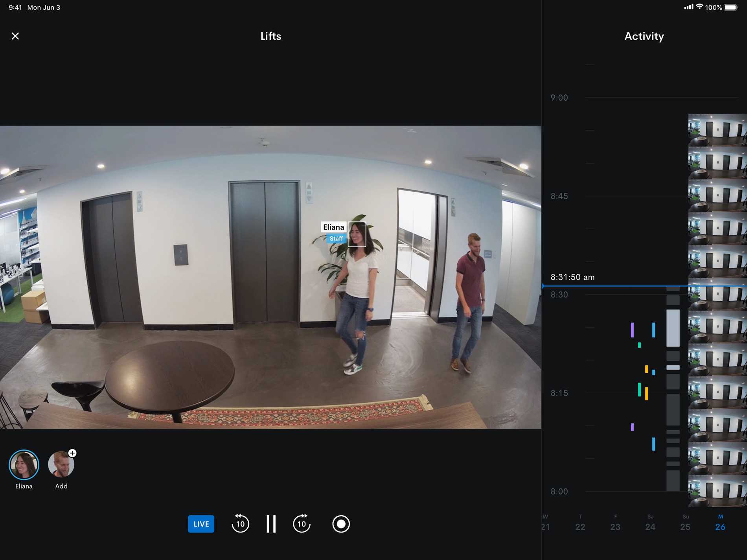The width and height of the screenshot is (747, 560).
Task: Tap the battery indicator in status bar
Action: coord(731,7)
